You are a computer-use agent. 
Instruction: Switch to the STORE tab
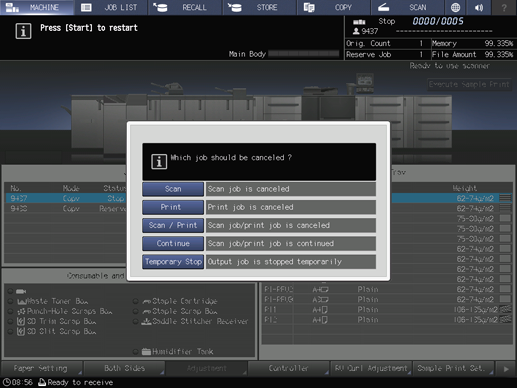[x=260, y=7]
